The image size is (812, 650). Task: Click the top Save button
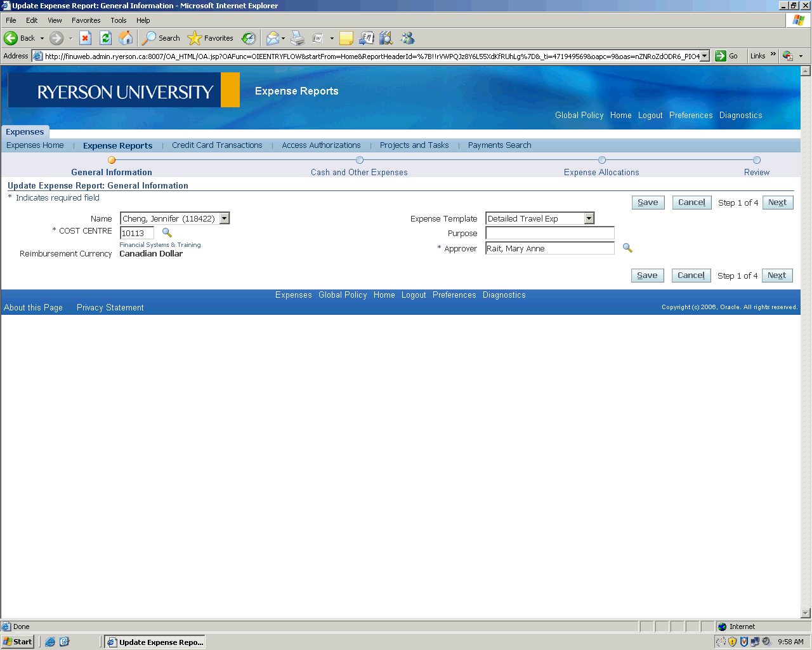(648, 202)
